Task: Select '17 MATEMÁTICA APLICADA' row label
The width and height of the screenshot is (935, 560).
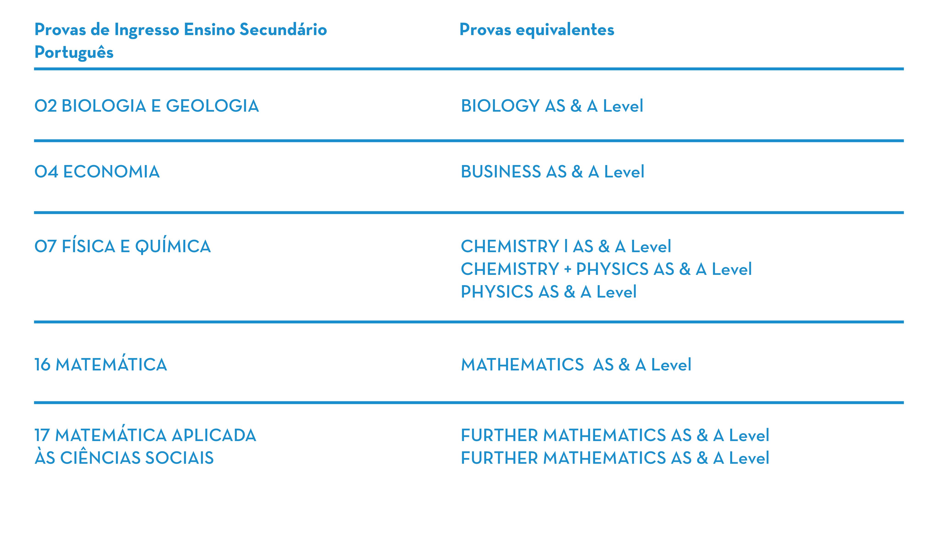Action: (x=145, y=436)
